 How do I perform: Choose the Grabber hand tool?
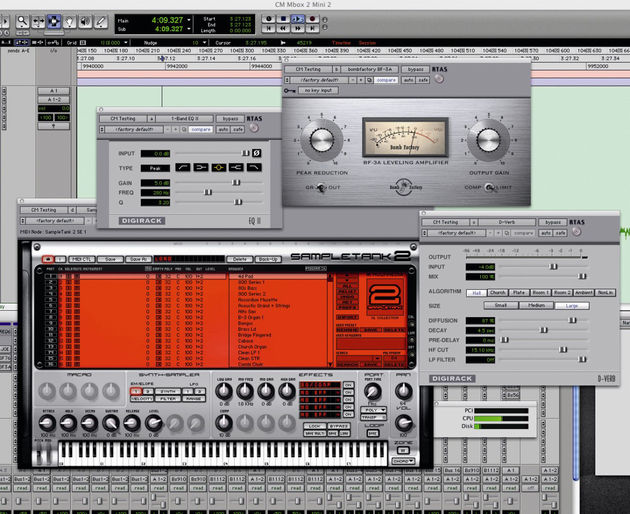(x=69, y=21)
